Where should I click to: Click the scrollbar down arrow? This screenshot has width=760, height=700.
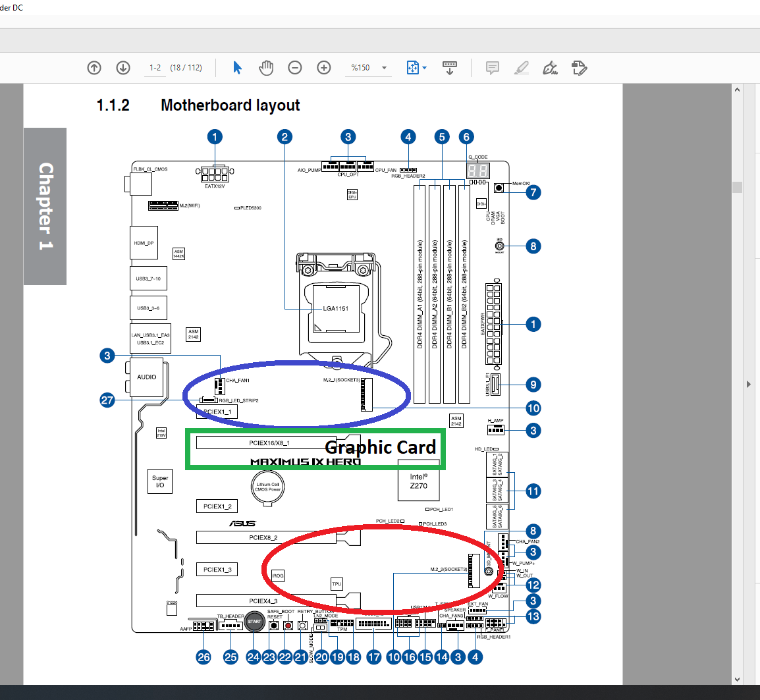(x=737, y=679)
